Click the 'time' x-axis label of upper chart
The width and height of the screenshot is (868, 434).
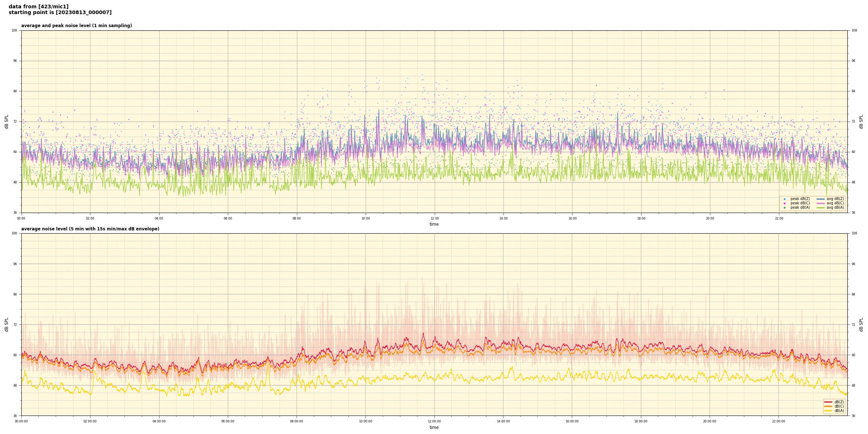point(434,224)
